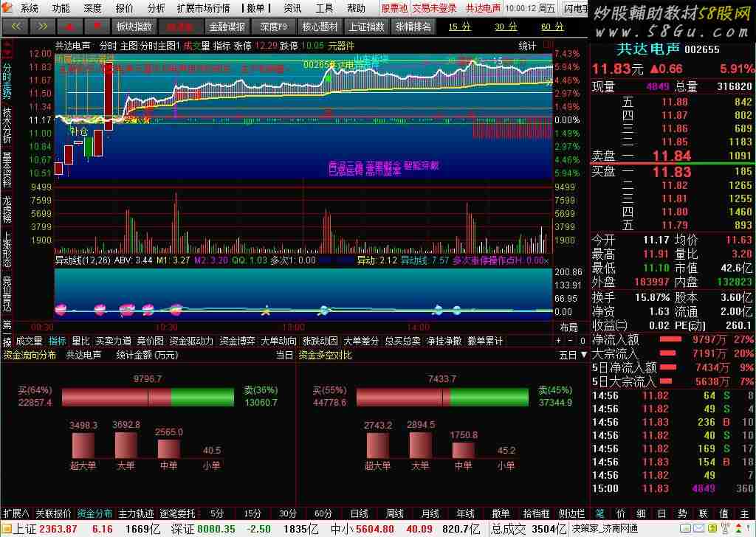The width and height of the screenshot is (756, 537).
Task: Click the 笔 (tick) icon in bottom-right tab strip
Action: point(600,513)
